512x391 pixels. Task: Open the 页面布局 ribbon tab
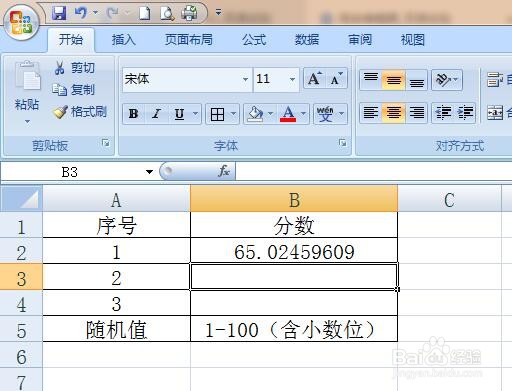189,40
